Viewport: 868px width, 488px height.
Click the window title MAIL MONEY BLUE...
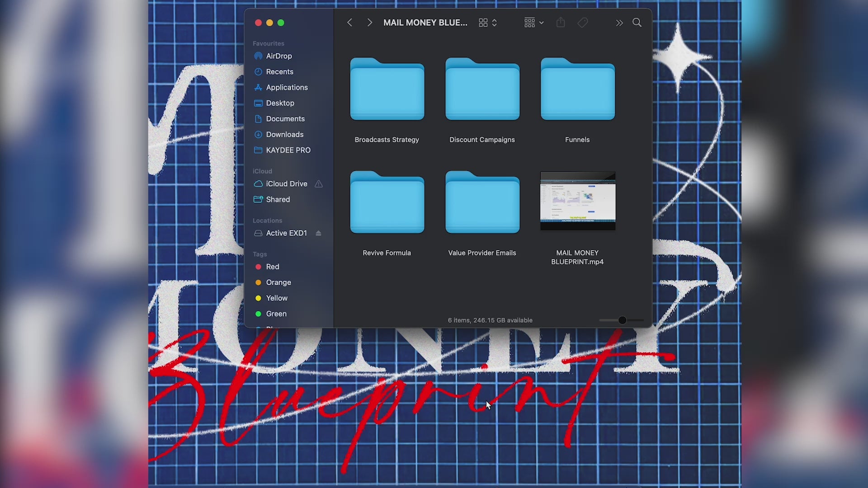(425, 23)
